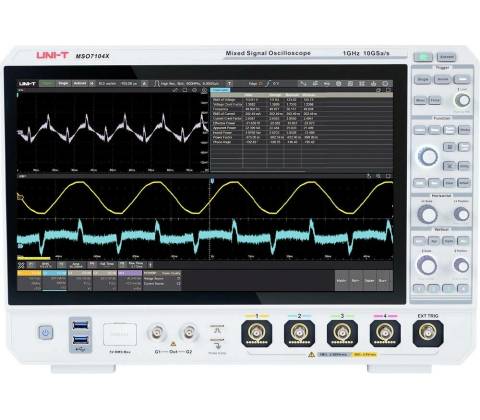This screenshot has width=480, height=420.
Task: Select channel 1 BNC input connector
Action: pyautogui.click(x=256, y=333)
